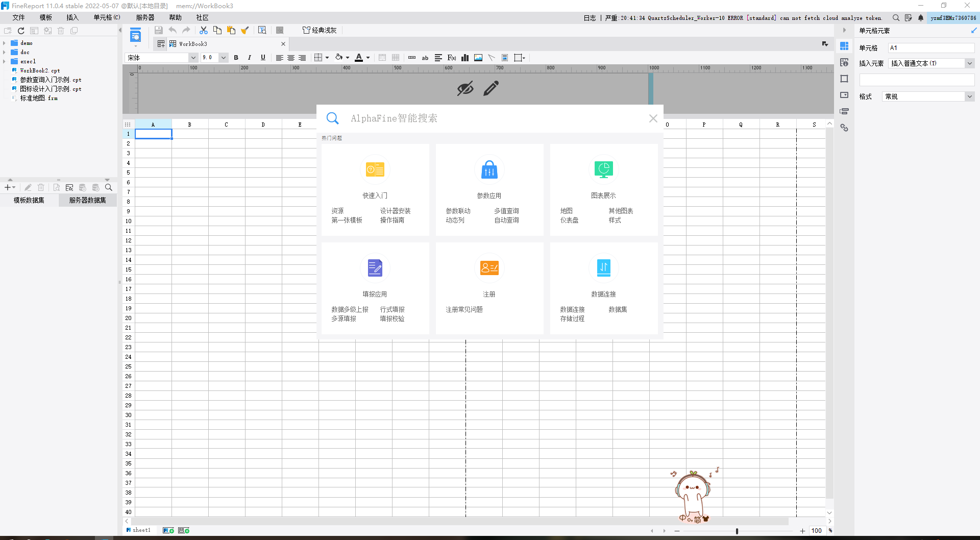980x540 pixels.
Task: Click the 'ab' rich text insert icon
Action: pyautogui.click(x=425, y=58)
